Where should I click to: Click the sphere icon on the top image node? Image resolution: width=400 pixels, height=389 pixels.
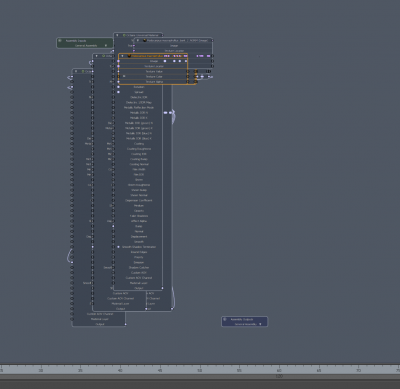click(145, 40)
